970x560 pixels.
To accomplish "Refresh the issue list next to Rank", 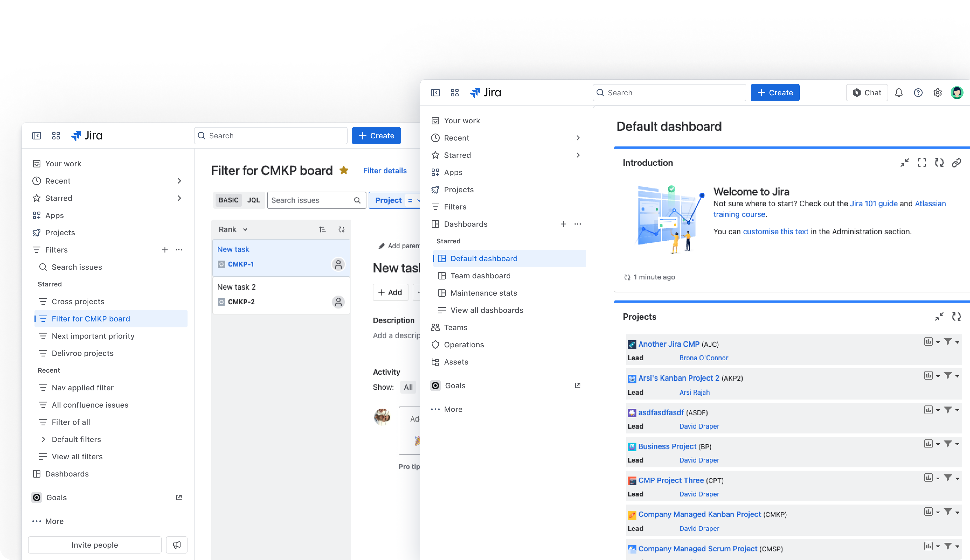I will click(x=341, y=229).
